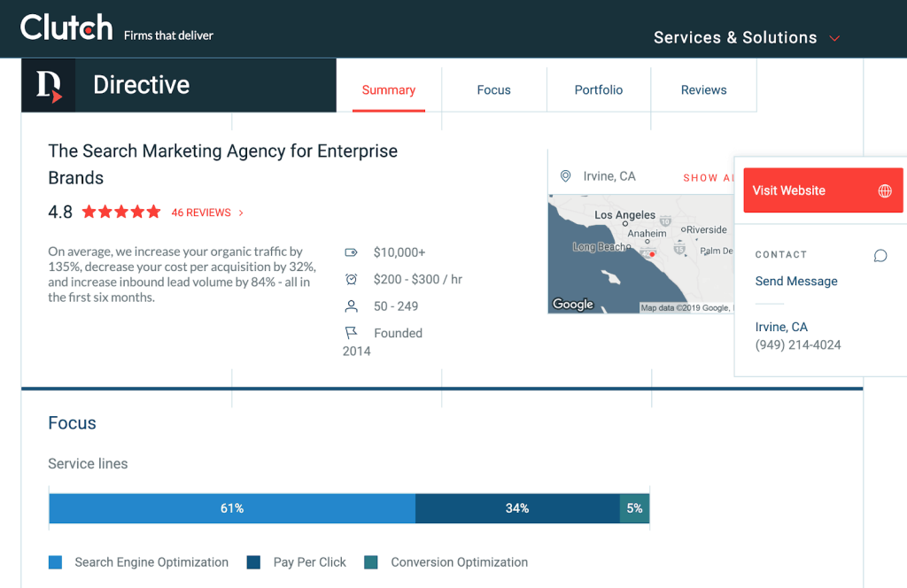This screenshot has height=588, width=907.
Task: Click the Send Message link
Action: (795, 281)
